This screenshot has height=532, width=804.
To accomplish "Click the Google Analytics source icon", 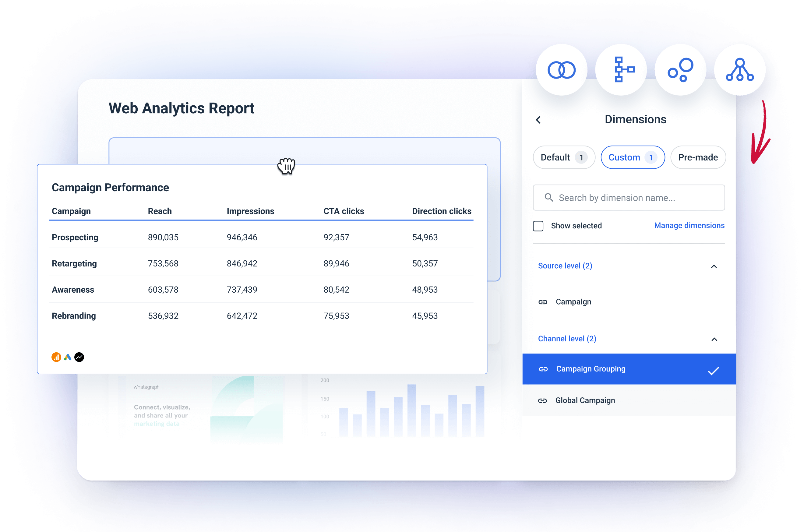I will 56,357.
